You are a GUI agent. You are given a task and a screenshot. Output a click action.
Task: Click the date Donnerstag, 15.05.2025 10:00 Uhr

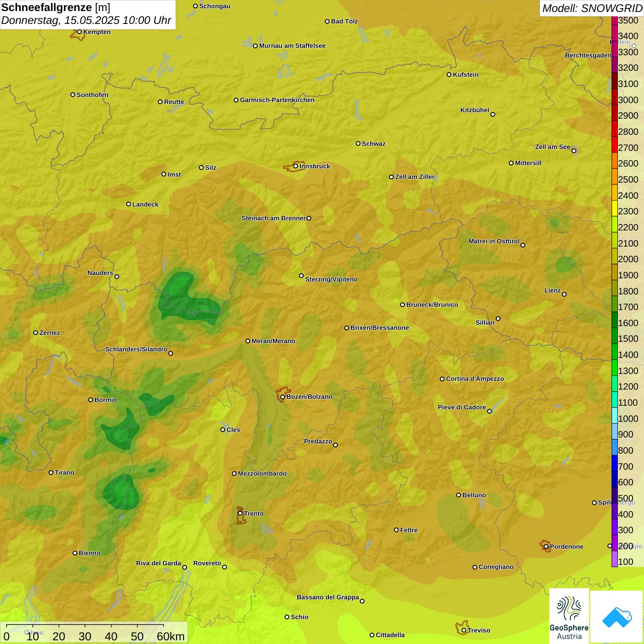[86, 20]
